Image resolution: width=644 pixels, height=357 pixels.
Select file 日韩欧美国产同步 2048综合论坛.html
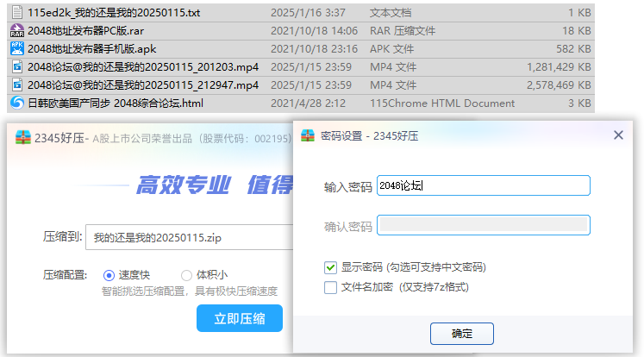pos(301,103)
